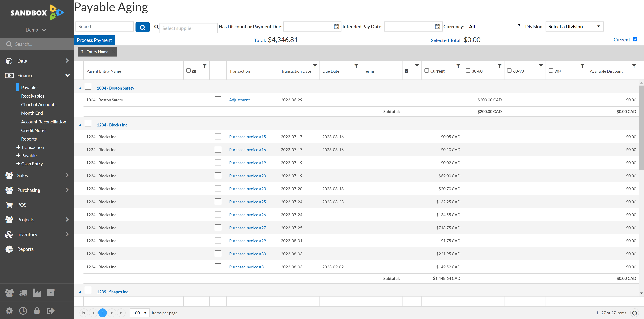Open filter for the 30-60 column

coord(499,66)
